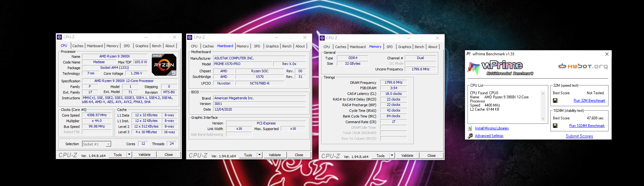Click the BIOS Date field 12/04/2020
644x186 pixels.
click(259, 109)
